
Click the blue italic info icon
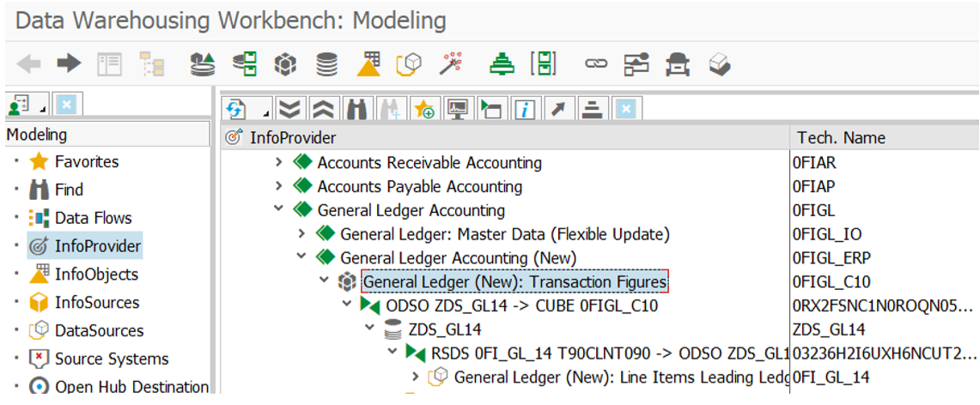[525, 109]
